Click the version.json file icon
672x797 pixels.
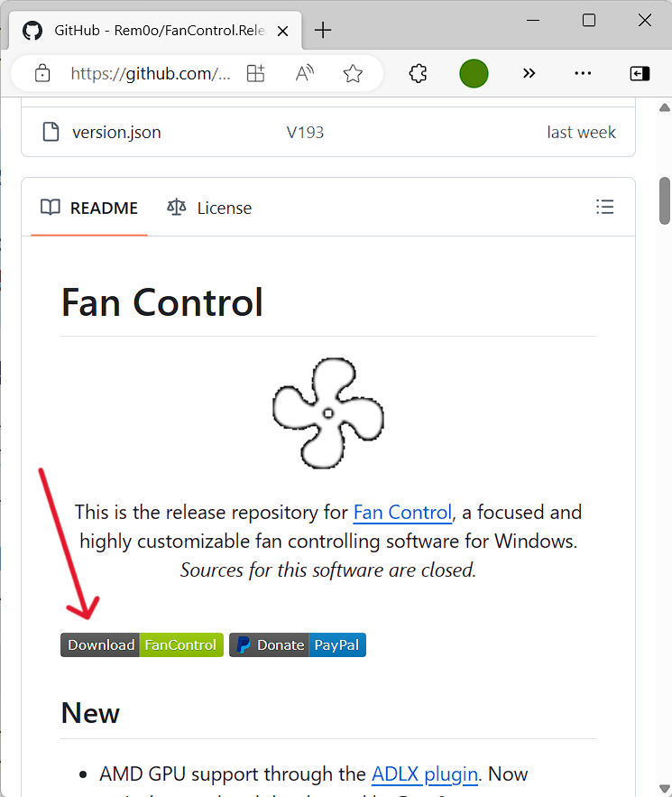51,132
